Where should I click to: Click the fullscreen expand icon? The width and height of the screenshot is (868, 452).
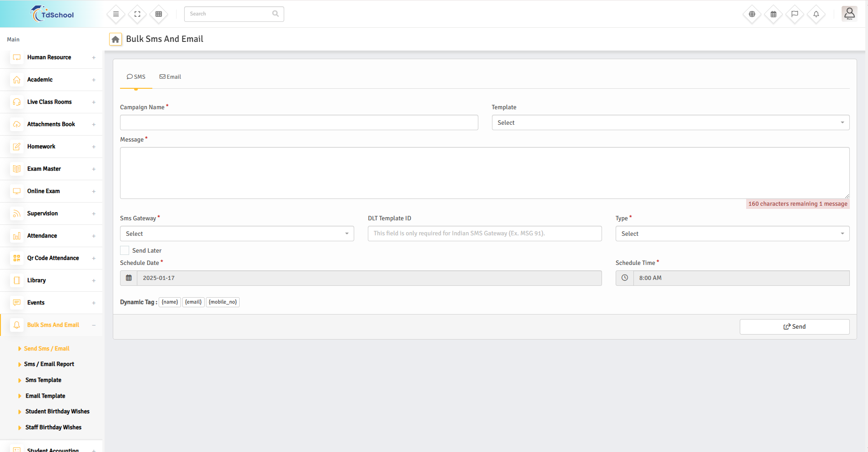click(137, 14)
